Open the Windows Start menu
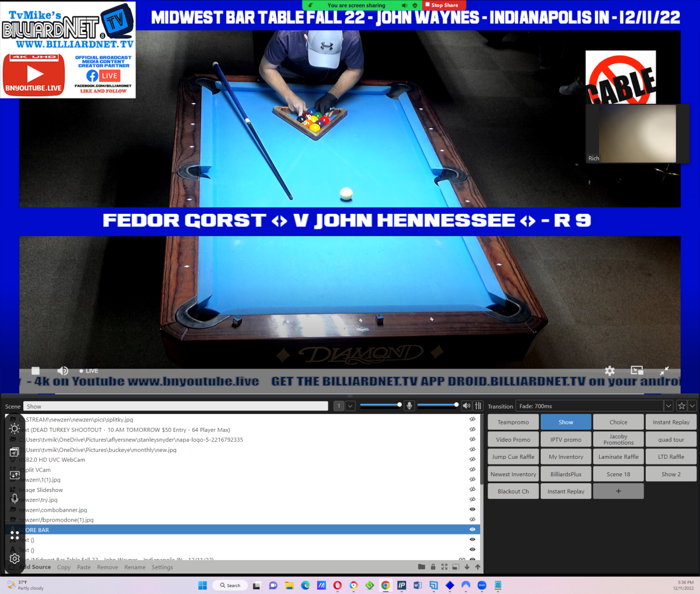 click(x=202, y=585)
